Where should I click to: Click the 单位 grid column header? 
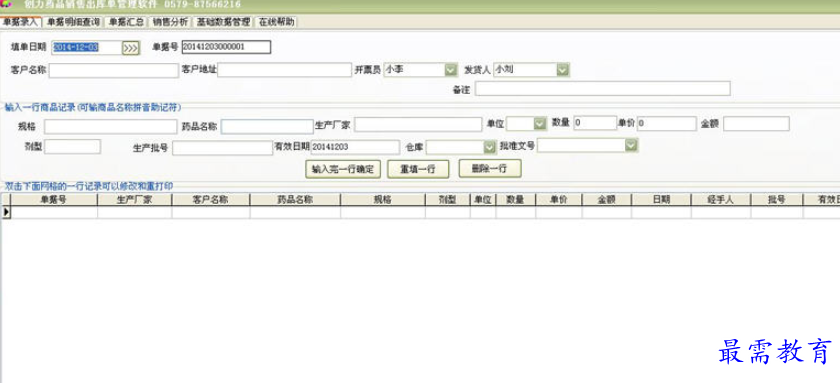pyautogui.click(x=483, y=200)
